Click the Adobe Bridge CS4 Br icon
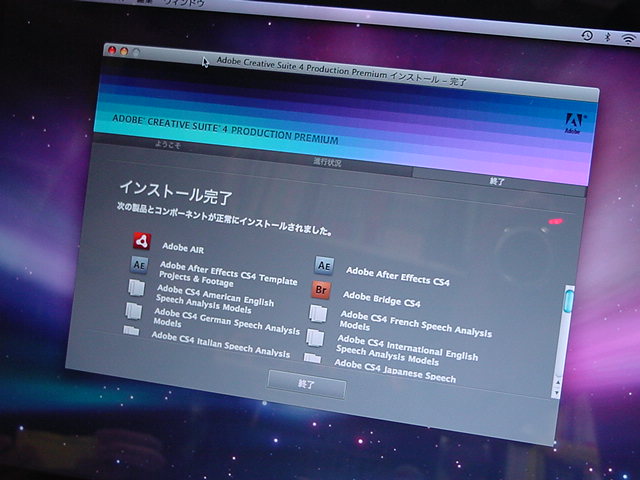640x480 pixels. pos(321,290)
